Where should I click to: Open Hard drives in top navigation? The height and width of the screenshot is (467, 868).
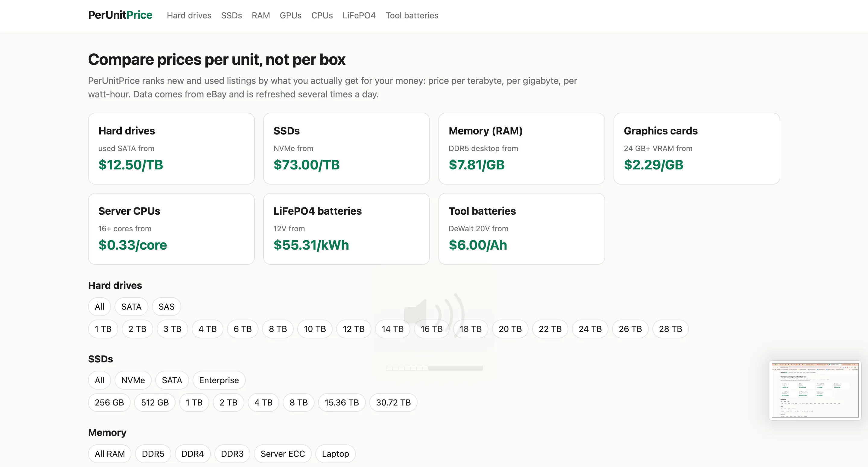pos(189,15)
